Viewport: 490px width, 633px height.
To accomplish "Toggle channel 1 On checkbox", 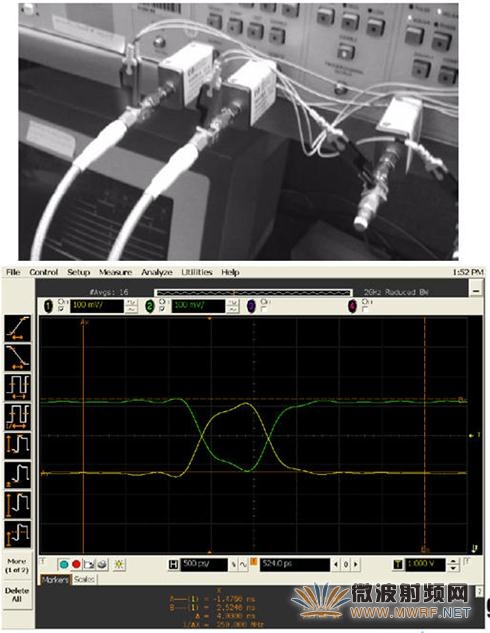I will pos(61,309).
